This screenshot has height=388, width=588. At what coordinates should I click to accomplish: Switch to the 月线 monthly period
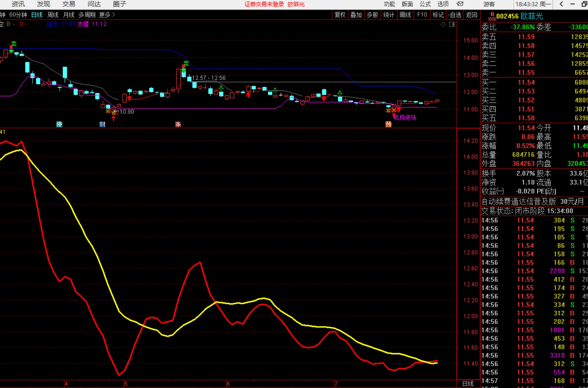[69, 15]
